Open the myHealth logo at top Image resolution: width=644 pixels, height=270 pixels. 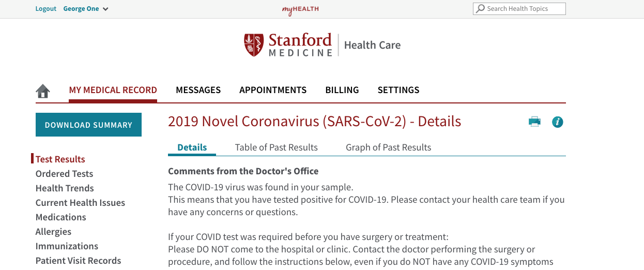point(300,9)
